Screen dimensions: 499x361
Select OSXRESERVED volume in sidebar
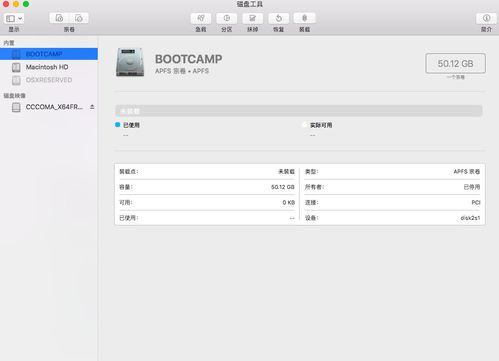[49, 80]
